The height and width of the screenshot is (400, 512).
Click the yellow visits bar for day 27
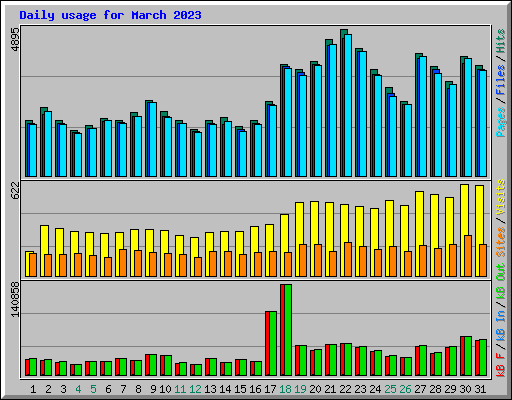pyautogui.click(x=419, y=218)
